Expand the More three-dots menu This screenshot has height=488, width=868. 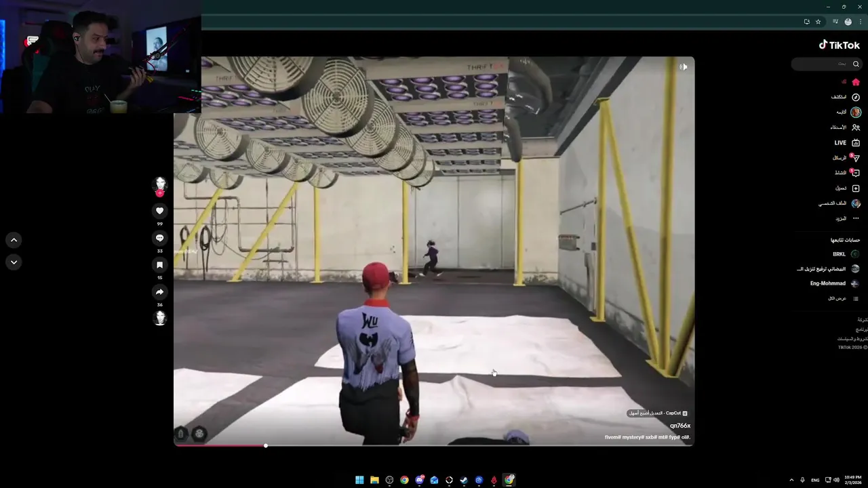tap(856, 218)
